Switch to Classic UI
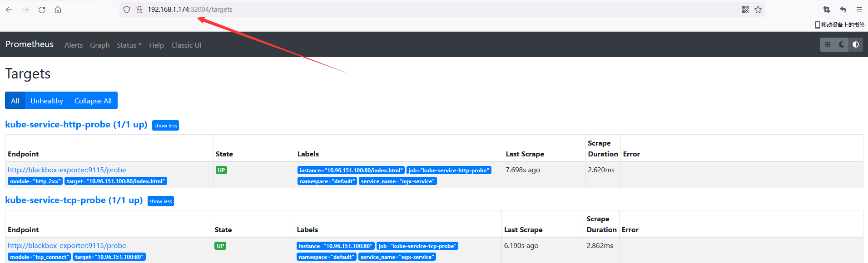Image resolution: width=868 pixels, height=263 pixels. [186, 45]
